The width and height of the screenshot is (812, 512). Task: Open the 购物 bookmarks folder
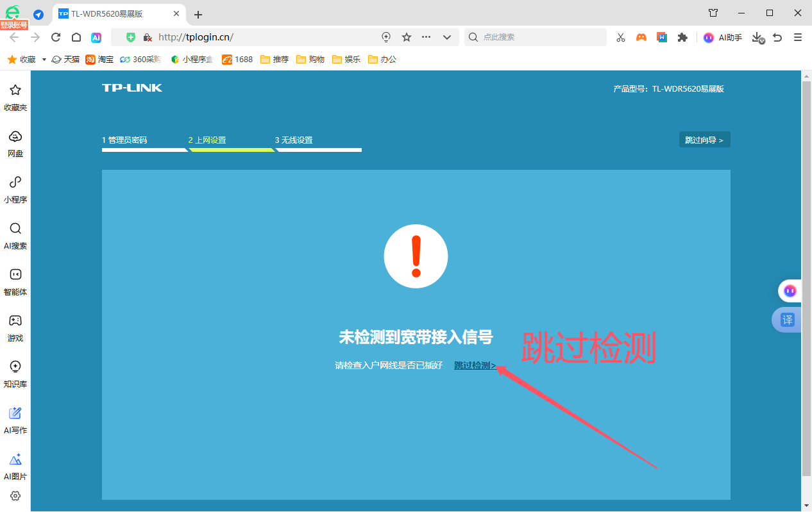pyautogui.click(x=310, y=59)
